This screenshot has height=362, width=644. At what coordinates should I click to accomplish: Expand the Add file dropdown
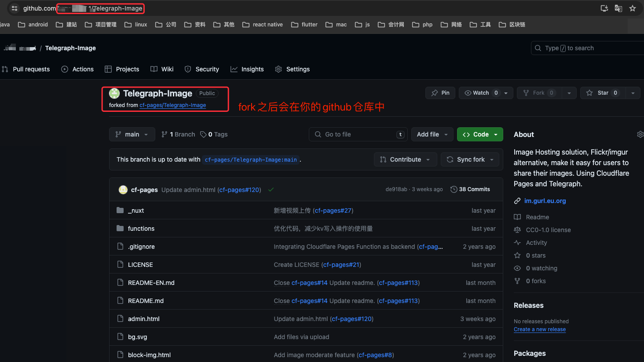[x=432, y=134]
